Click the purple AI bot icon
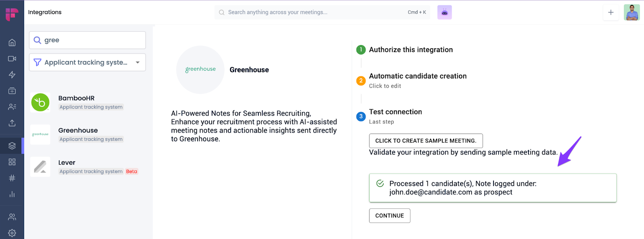Screen dimensions: 644x239 [x=444, y=12]
